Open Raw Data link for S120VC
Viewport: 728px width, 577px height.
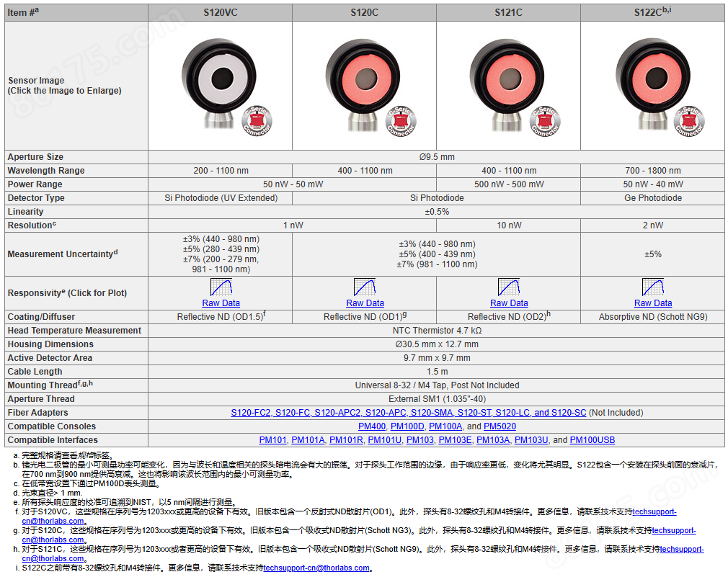point(221,303)
